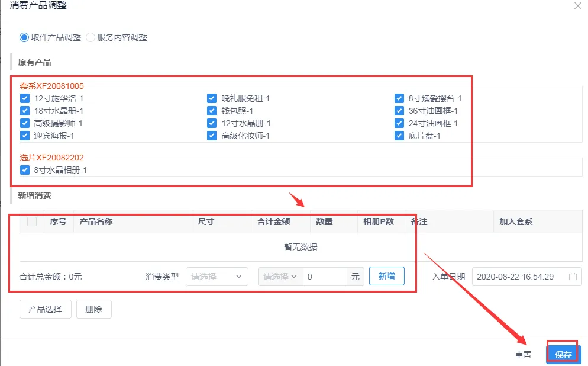Uncheck the 8寸水晶相册-1 checkbox
This screenshot has height=366, width=588.
tap(25, 170)
